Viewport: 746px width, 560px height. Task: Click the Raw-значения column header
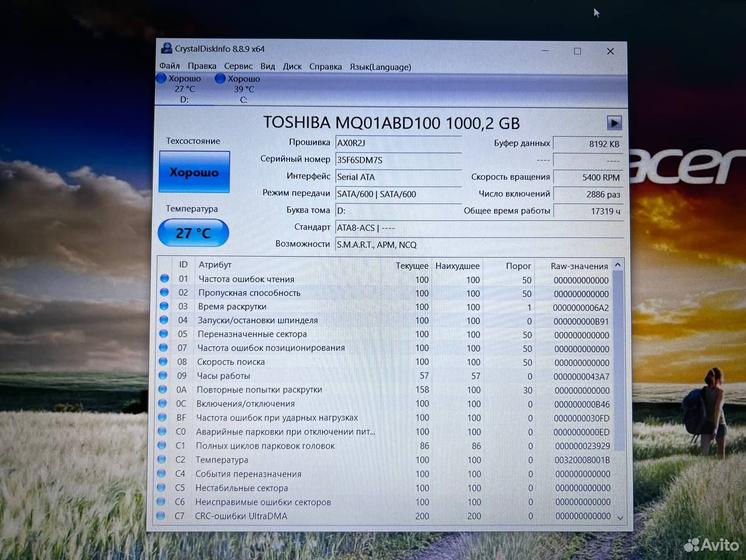pos(579,266)
